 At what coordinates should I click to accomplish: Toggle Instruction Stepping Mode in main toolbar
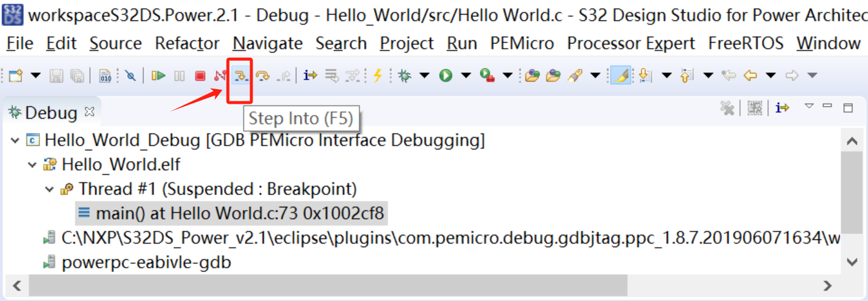(x=310, y=75)
